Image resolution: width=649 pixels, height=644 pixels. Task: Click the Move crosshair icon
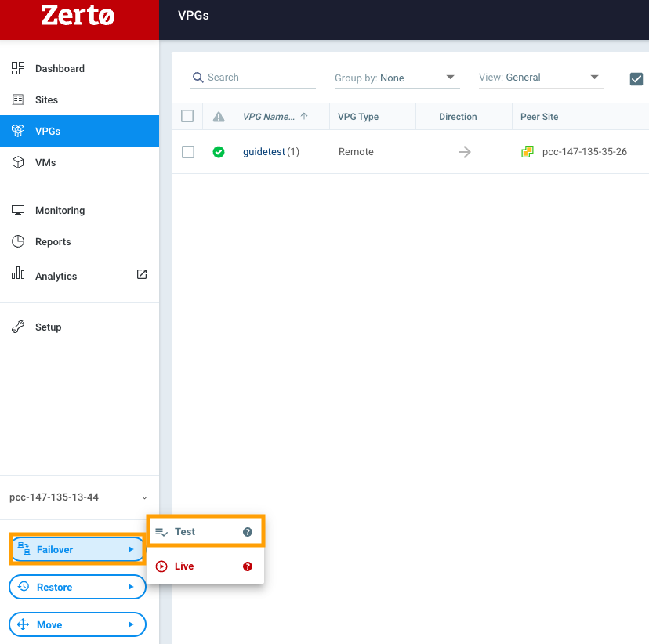(24, 624)
